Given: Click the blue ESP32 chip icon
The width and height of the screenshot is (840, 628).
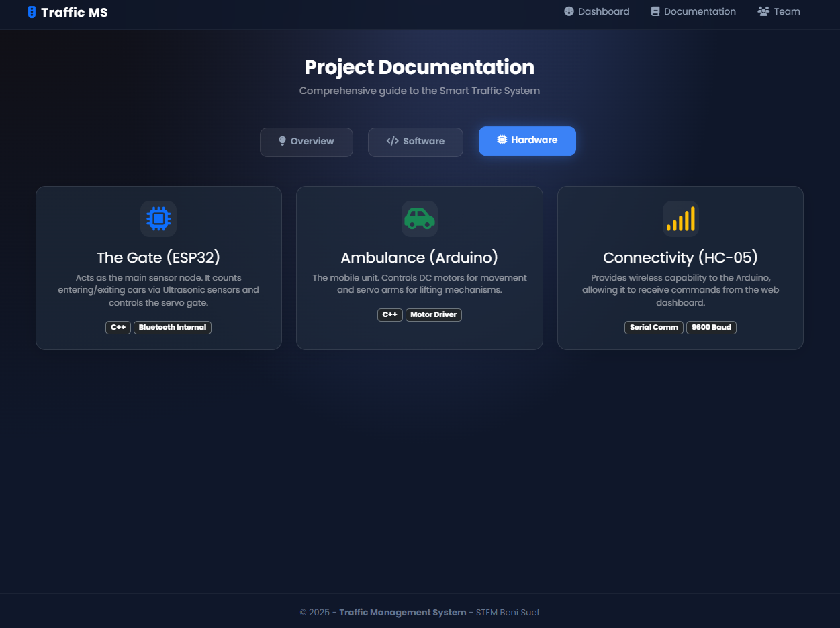Looking at the screenshot, I should click(158, 218).
